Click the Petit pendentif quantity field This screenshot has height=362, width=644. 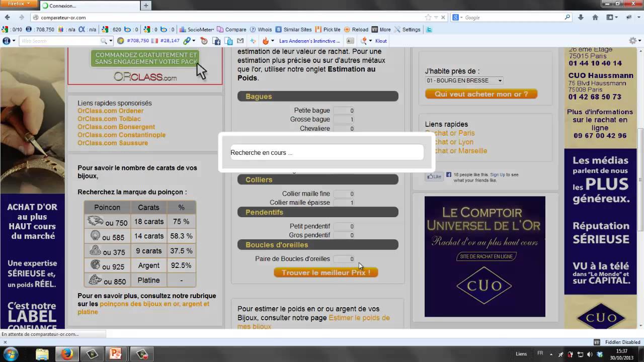coord(344,227)
